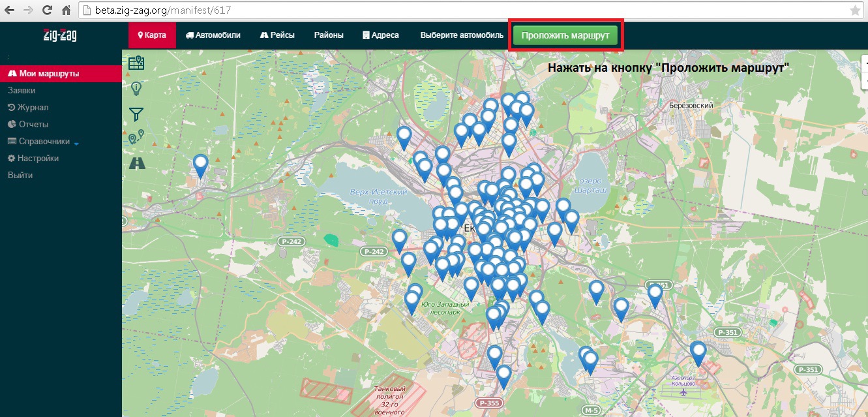The height and width of the screenshot is (417, 868).
Task: Open the Выберите автомобиль selector
Action: [462, 35]
